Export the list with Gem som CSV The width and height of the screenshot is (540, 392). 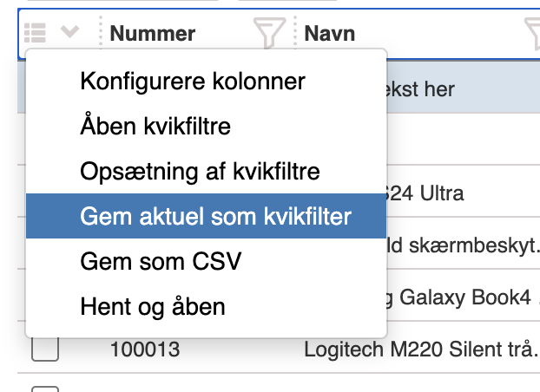[161, 261]
